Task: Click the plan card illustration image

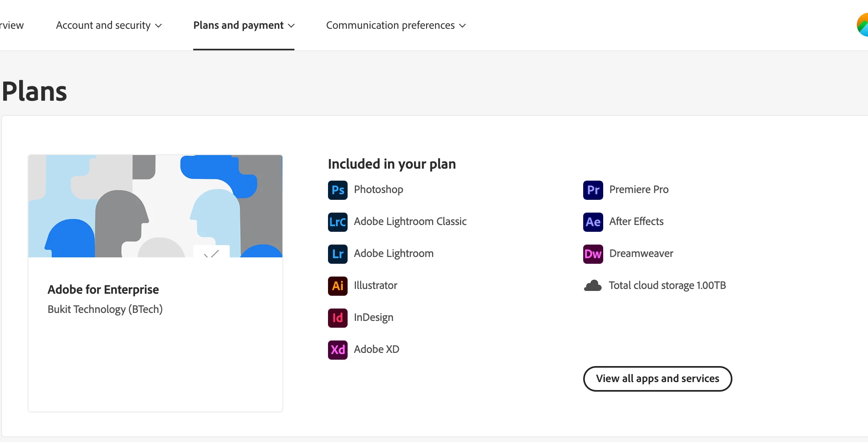Action: coord(155,206)
